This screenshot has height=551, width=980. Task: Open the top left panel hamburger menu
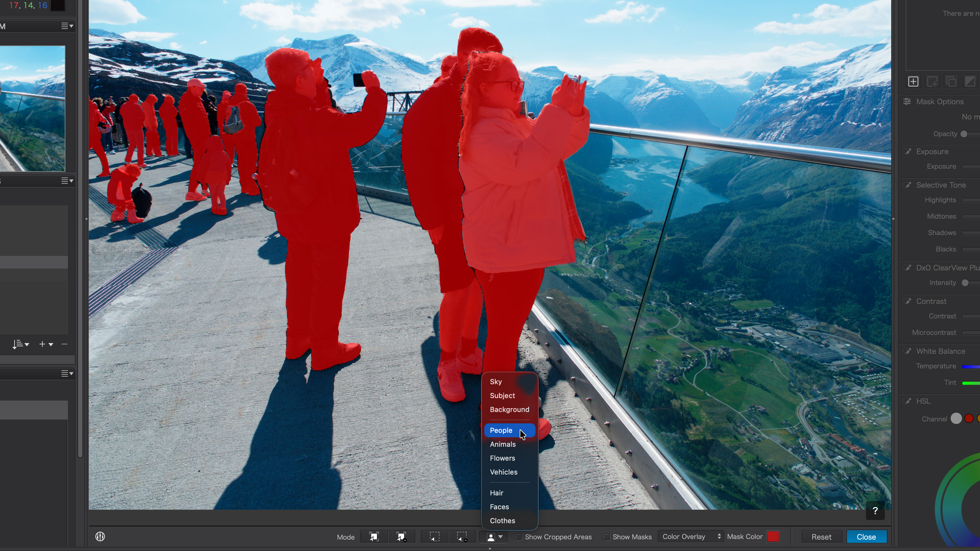(x=67, y=26)
